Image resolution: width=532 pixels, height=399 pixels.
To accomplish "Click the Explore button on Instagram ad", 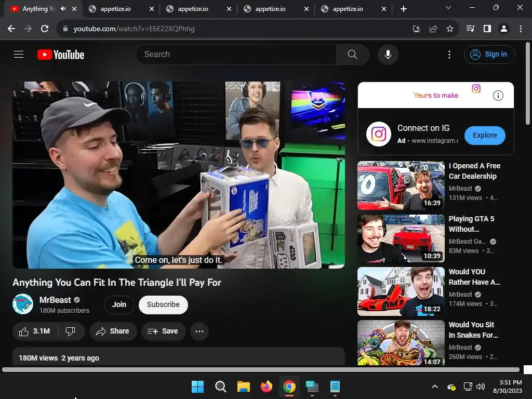I will pyautogui.click(x=485, y=135).
